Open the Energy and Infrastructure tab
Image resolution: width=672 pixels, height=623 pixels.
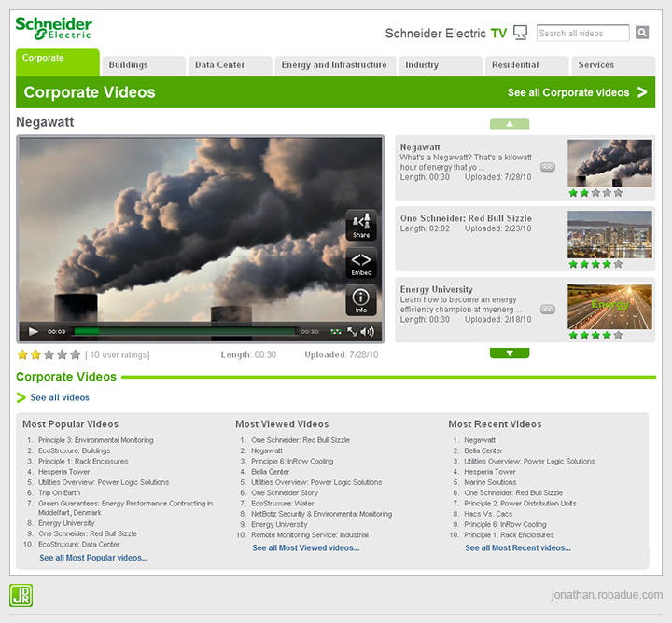pyautogui.click(x=334, y=65)
